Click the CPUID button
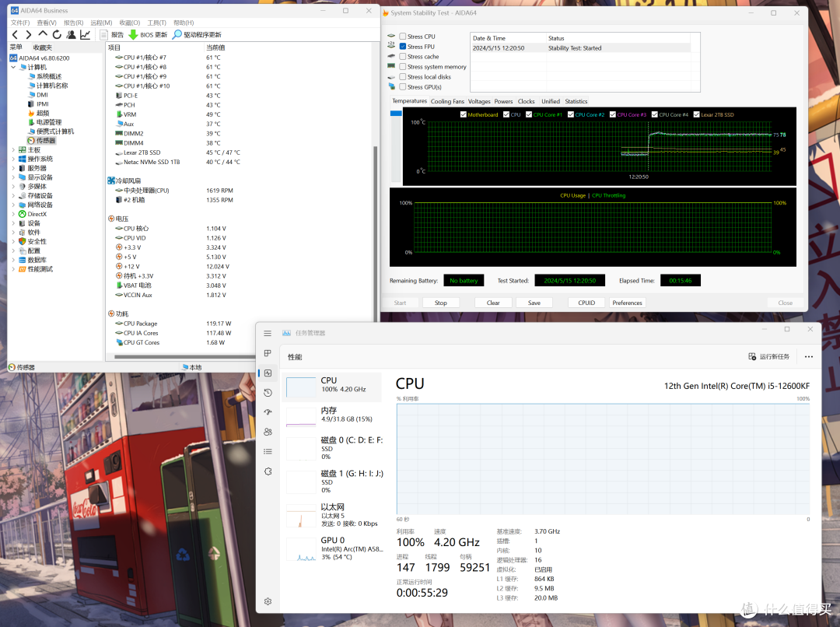This screenshot has width=840, height=627. pyautogui.click(x=586, y=303)
